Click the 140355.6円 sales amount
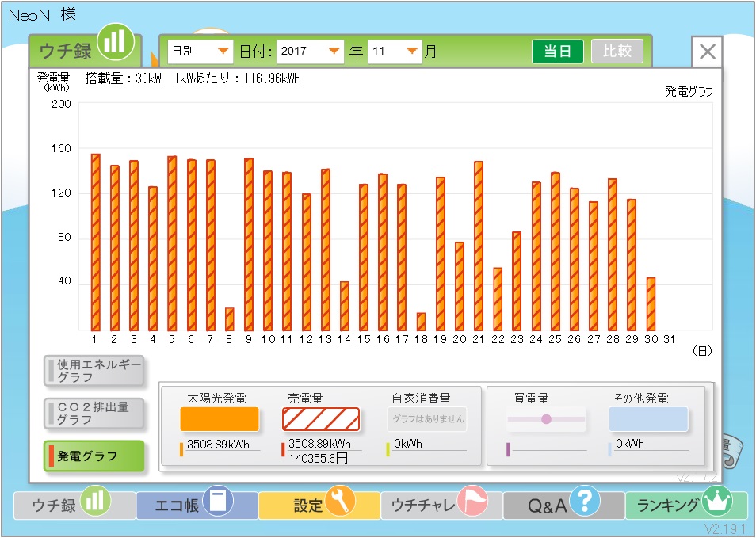Image resolution: width=756 pixels, height=538 pixels. 319,458
